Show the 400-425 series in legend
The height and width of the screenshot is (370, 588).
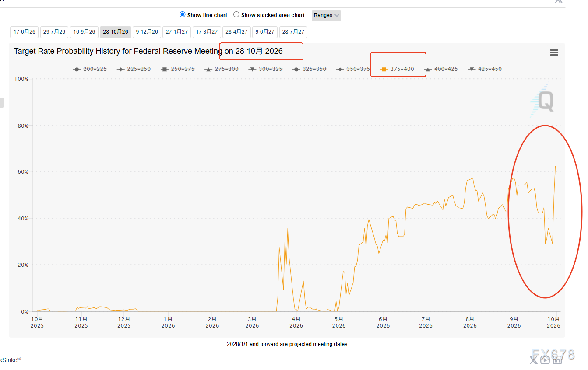click(441, 69)
